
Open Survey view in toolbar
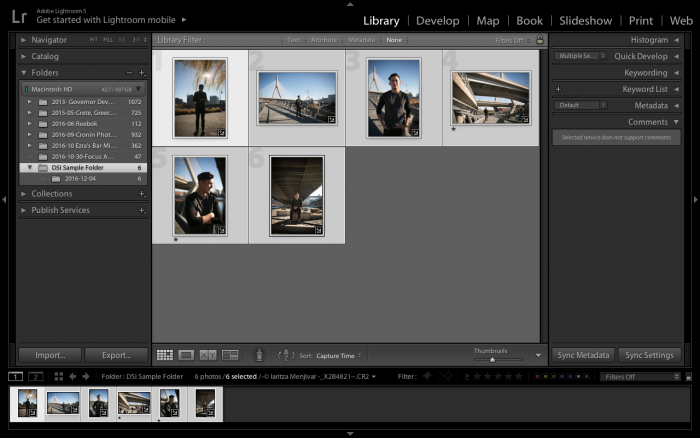tap(230, 355)
